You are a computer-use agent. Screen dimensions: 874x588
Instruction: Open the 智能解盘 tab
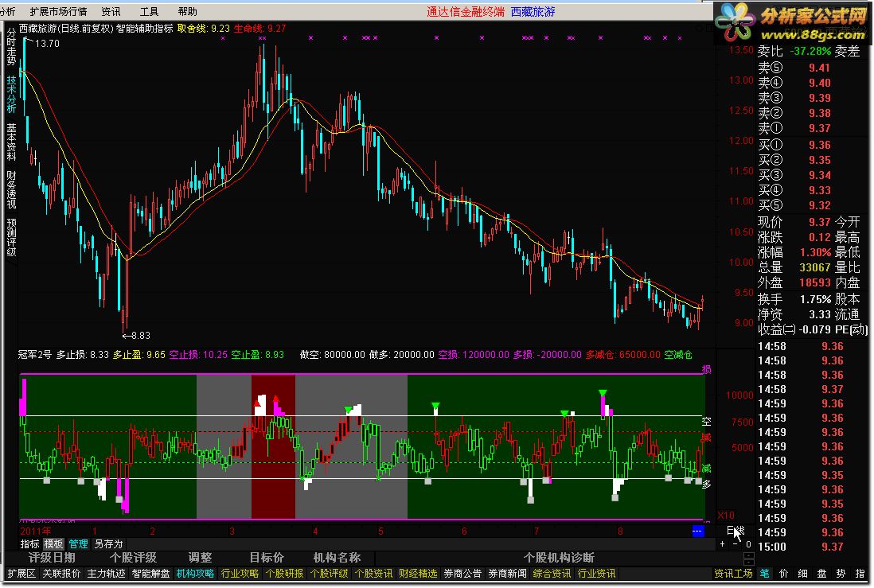150,574
